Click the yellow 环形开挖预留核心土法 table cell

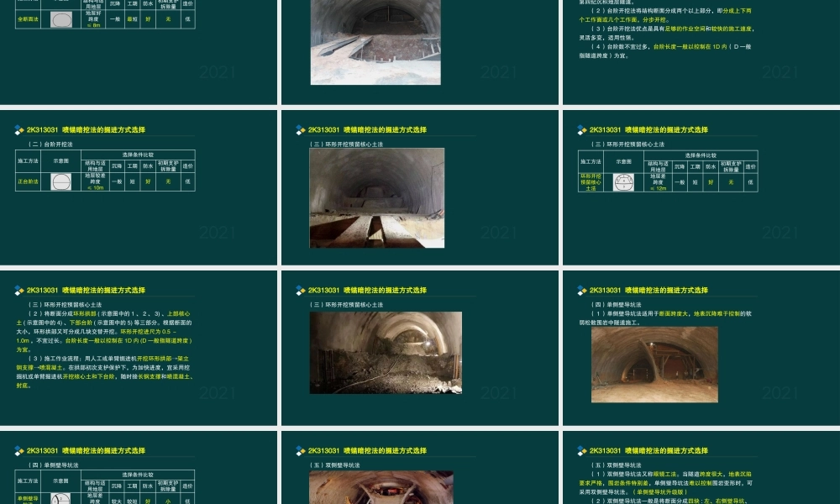click(x=591, y=182)
